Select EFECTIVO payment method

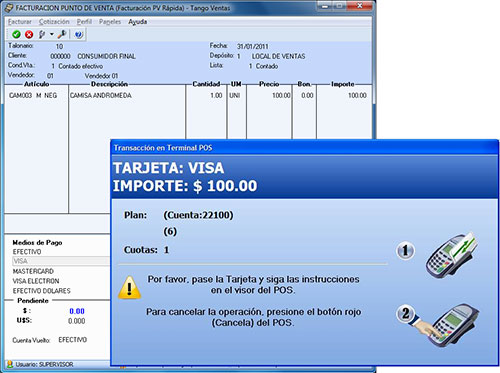[x=27, y=252]
